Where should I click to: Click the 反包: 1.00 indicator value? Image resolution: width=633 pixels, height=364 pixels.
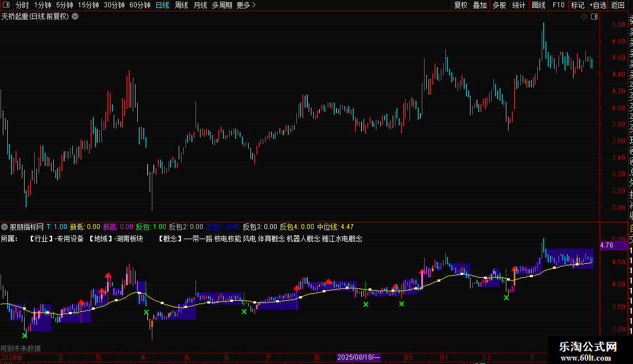point(151,227)
